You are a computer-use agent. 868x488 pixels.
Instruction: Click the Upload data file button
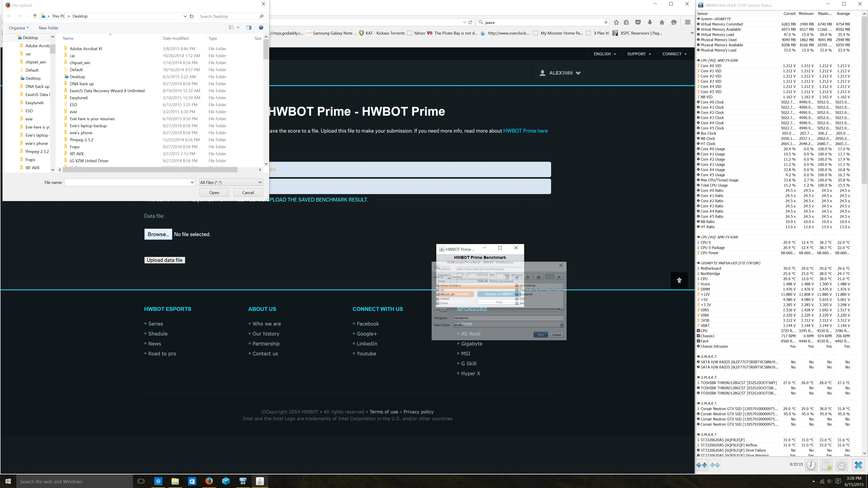(x=164, y=260)
